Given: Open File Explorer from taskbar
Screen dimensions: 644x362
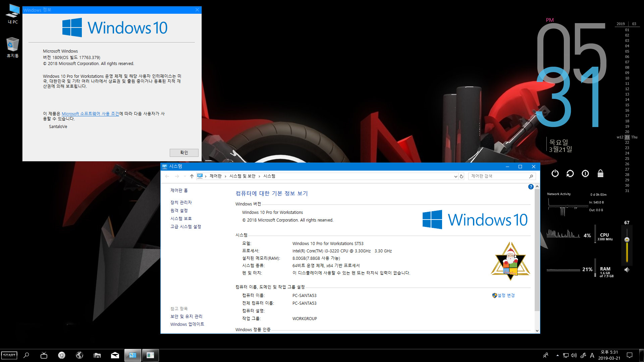Looking at the screenshot, I should point(97,355).
